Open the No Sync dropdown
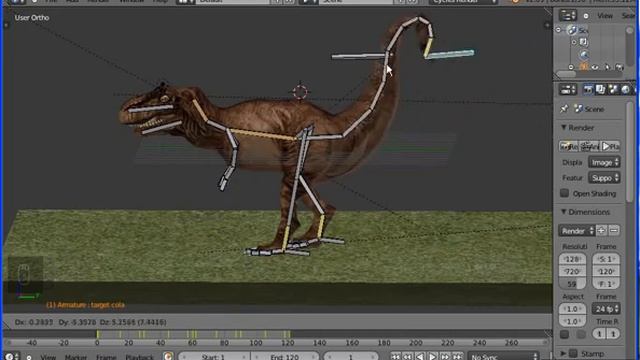This screenshot has width=640, height=360. pyautogui.click(x=503, y=357)
